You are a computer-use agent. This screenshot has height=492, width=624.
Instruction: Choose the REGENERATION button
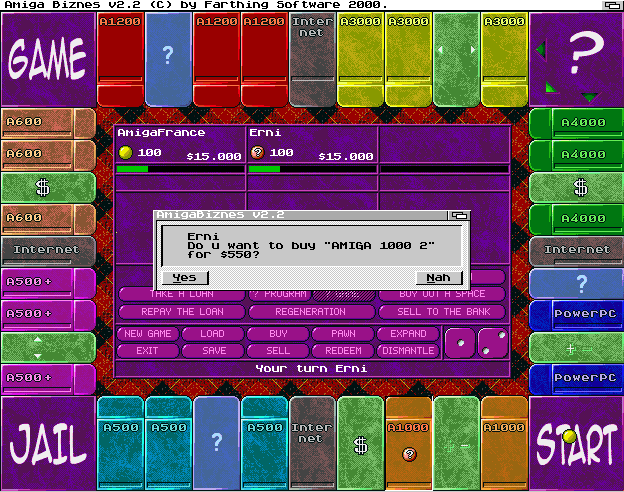[312, 312]
